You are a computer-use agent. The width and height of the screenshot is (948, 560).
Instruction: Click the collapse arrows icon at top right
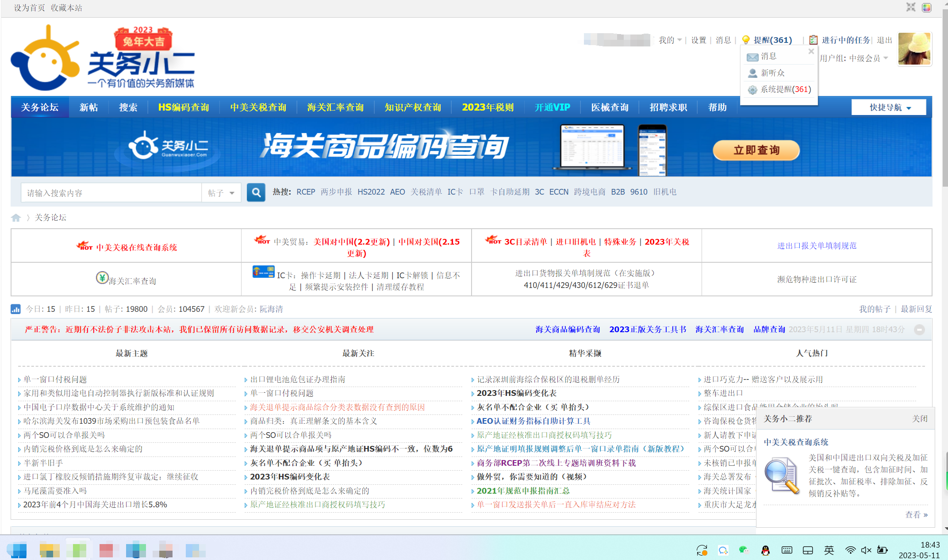pos(910,8)
